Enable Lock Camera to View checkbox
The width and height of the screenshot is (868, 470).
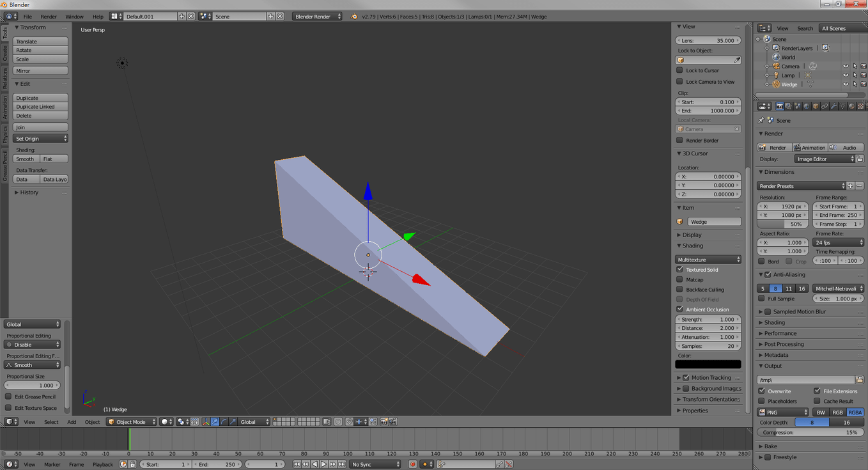tap(679, 81)
